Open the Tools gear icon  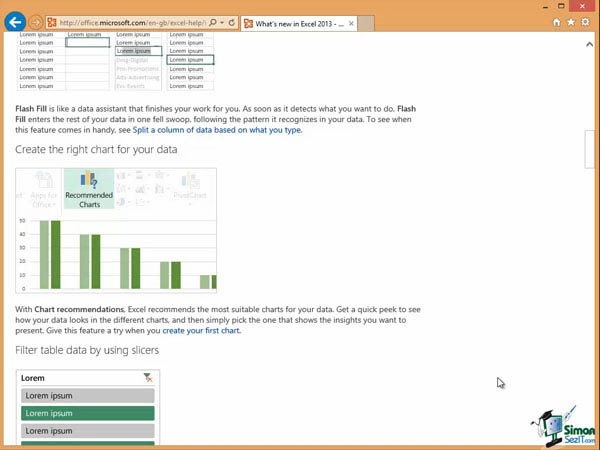coord(585,22)
